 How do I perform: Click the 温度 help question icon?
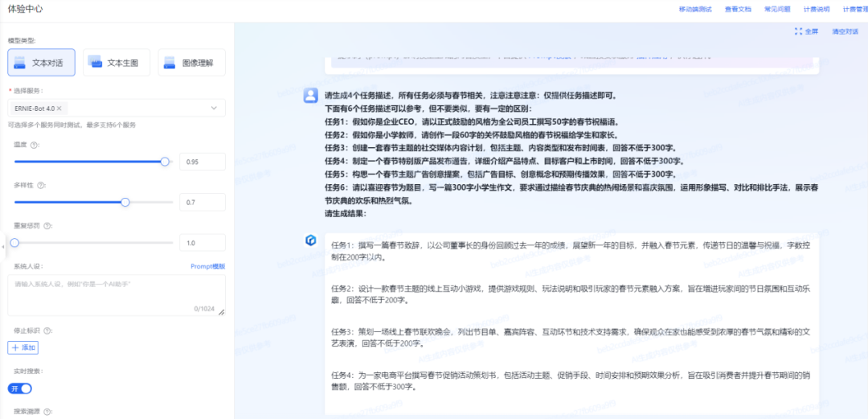[x=34, y=145]
